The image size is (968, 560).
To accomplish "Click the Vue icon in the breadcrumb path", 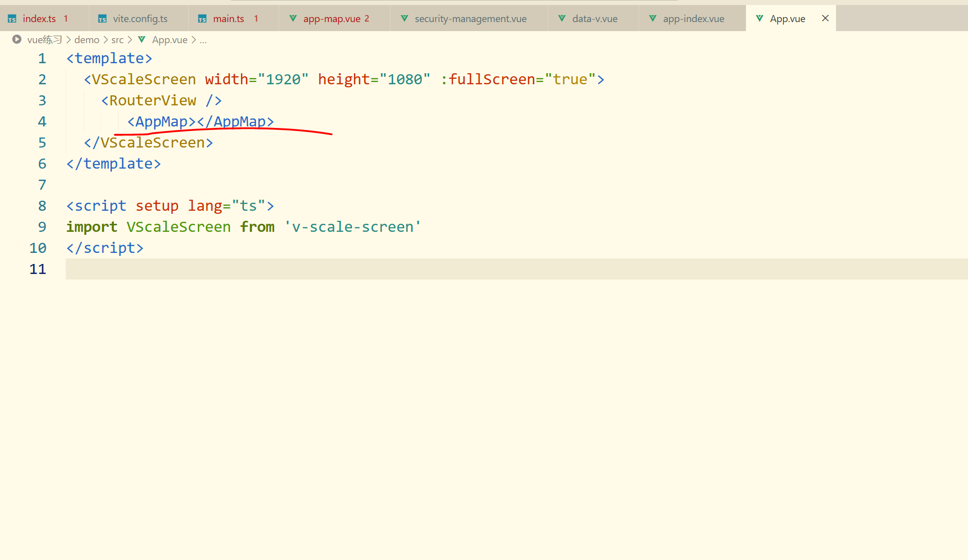I will pyautogui.click(x=142, y=40).
